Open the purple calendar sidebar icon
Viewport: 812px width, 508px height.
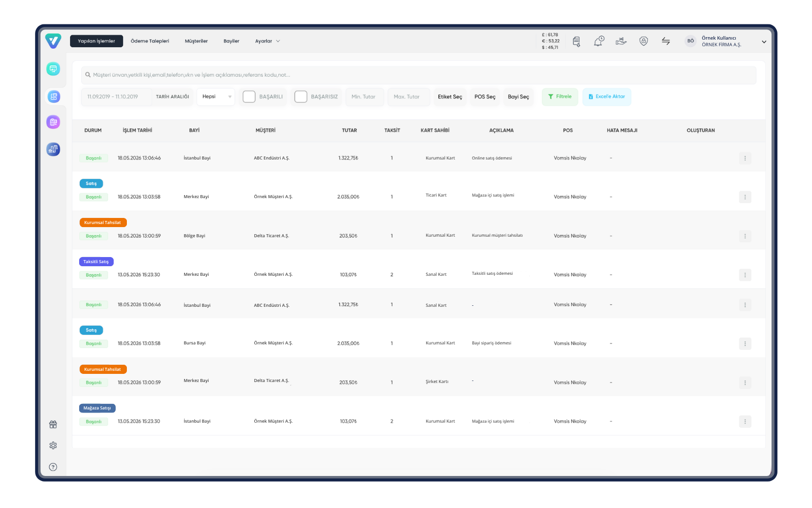pyautogui.click(x=53, y=122)
